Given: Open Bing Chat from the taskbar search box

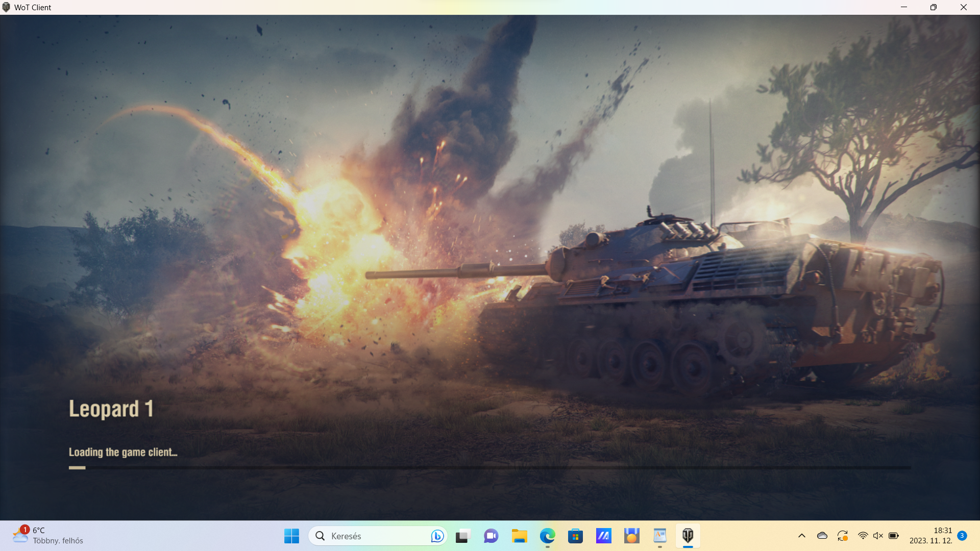Looking at the screenshot, I should 437,536.
